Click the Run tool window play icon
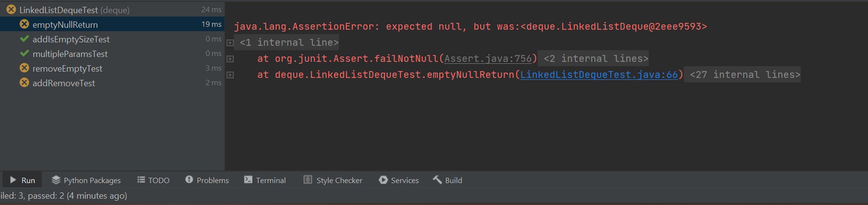Image resolution: width=868 pixels, height=205 pixels. 13,180
